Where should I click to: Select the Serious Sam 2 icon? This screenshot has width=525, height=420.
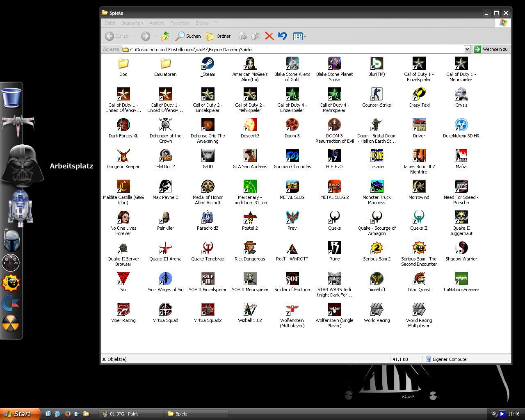coord(377,248)
